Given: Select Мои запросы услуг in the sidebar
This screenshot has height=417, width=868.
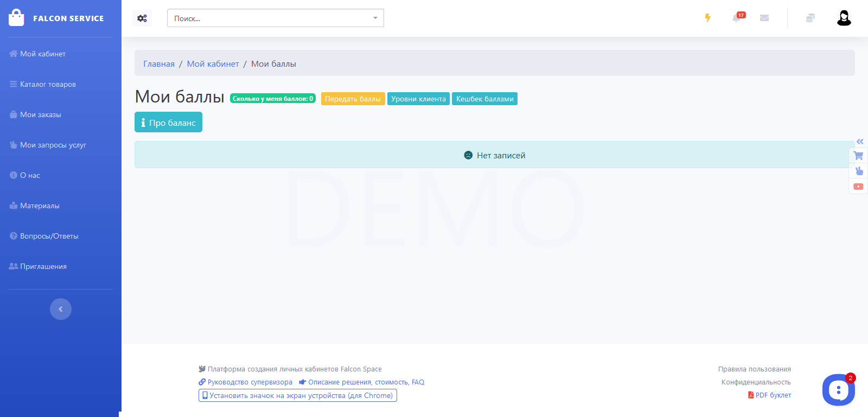Looking at the screenshot, I should pyautogui.click(x=48, y=145).
